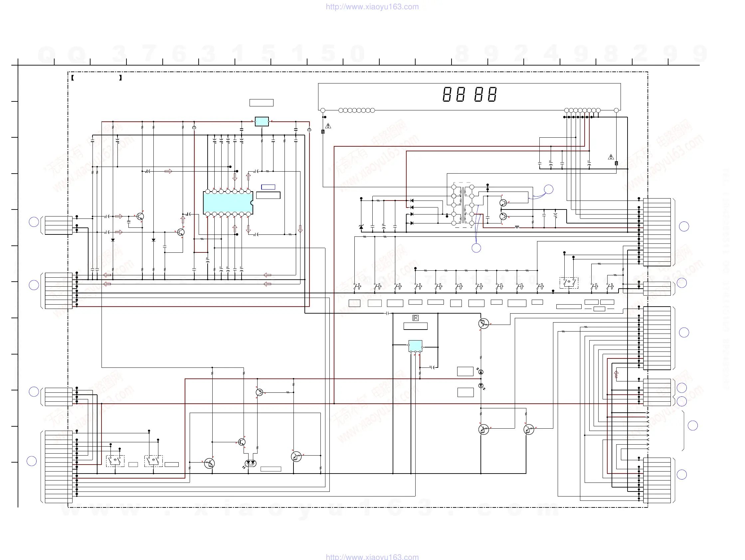This screenshot has width=745, height=560.
Task: Select the small blue-outlined box beside the IC
Action: 268,187
